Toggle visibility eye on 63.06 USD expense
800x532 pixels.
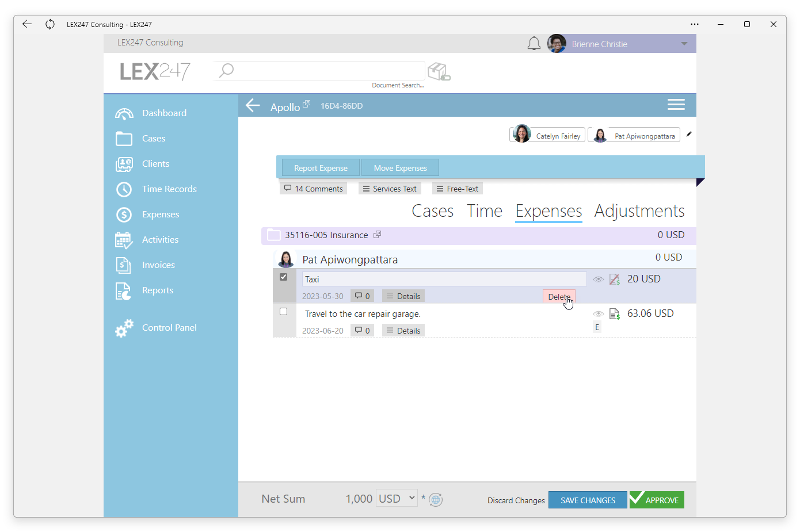(599, 314)
